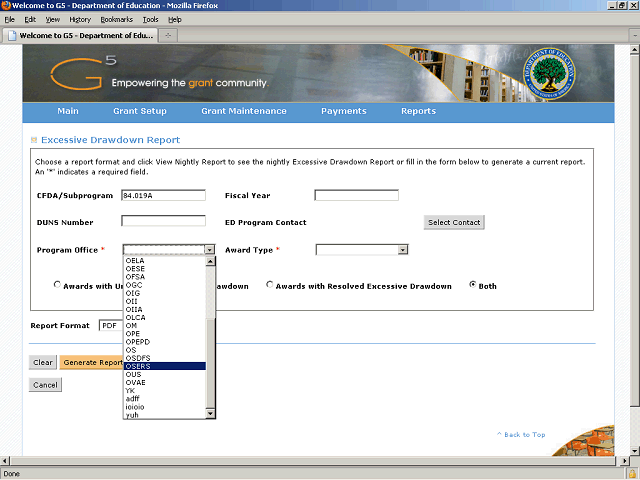Open Grant Maintenance navigation tab
This screenshot has height=480, width=640.
pos(244,111)
